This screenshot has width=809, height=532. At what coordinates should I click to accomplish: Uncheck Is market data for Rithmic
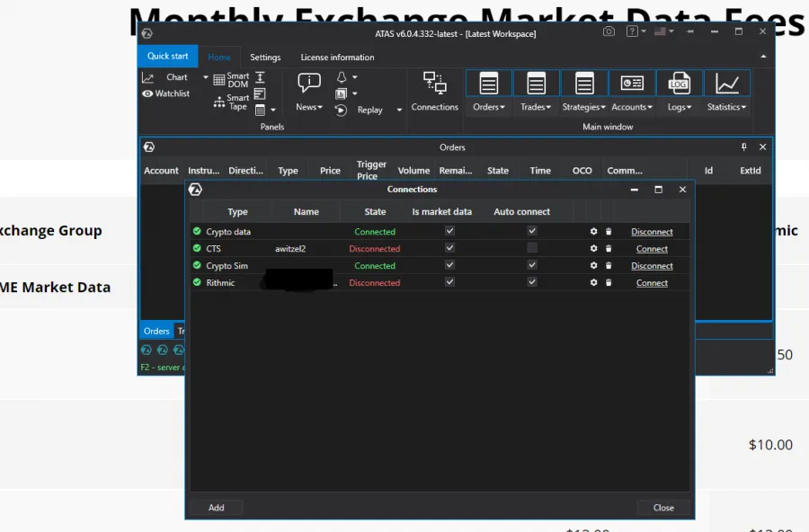coord(450,282)
